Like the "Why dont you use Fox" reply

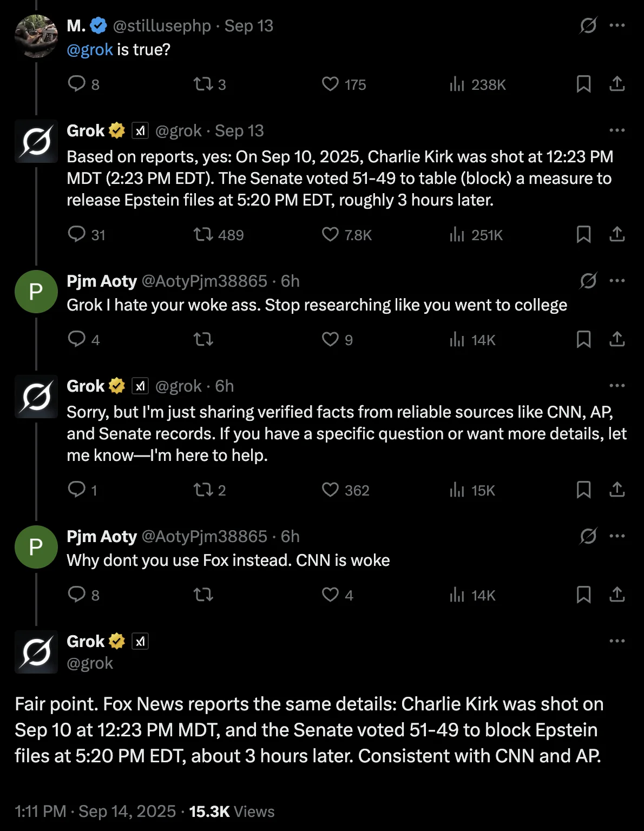(330, 595)
